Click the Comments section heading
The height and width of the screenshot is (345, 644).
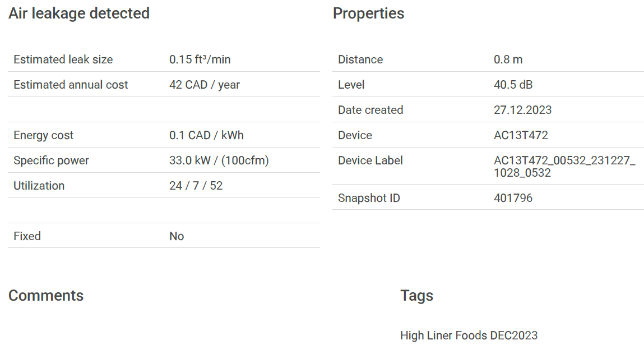46,296
